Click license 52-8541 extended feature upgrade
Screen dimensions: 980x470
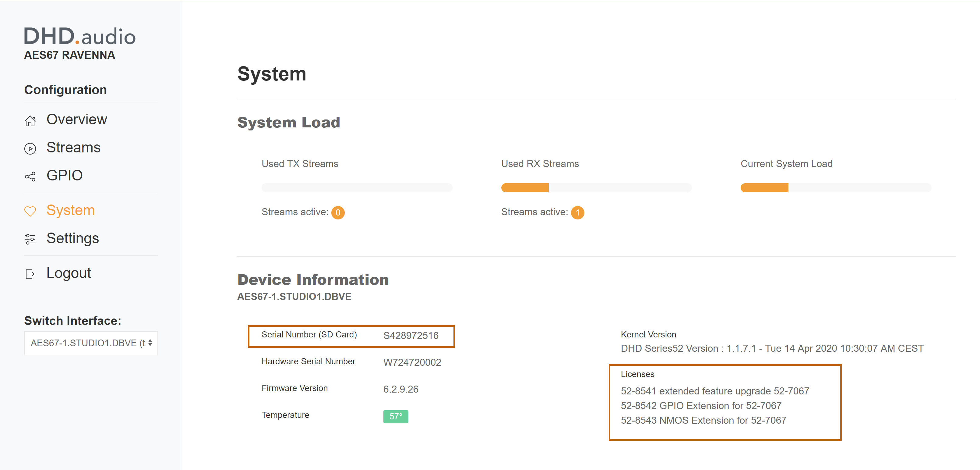[x=715, y=391]
